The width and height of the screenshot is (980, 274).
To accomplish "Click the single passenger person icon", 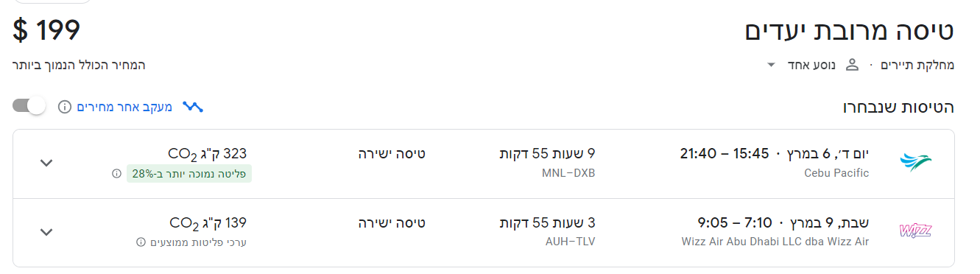I will pos(852,65).
